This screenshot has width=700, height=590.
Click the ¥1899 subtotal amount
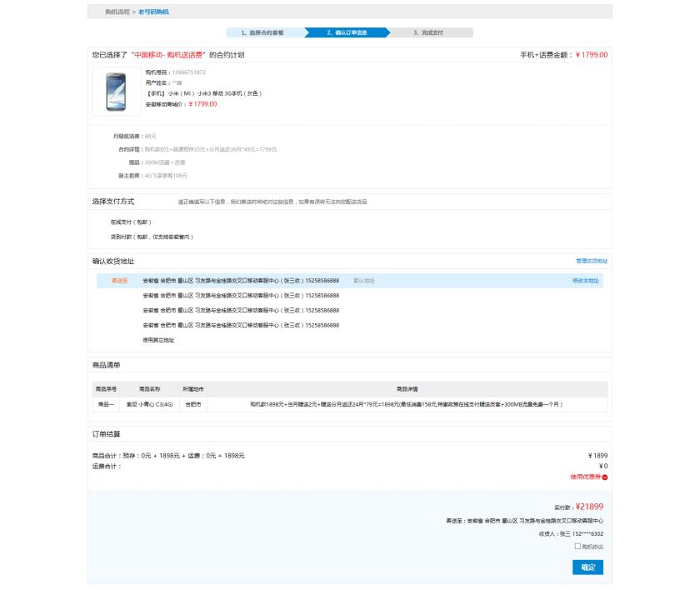click(x=597, y=456)
